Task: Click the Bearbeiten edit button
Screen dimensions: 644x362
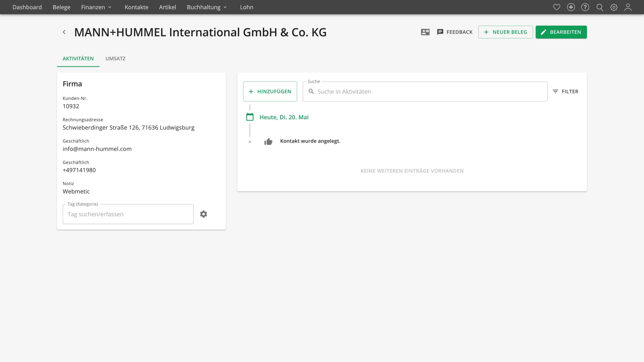Action: point(561,32)
